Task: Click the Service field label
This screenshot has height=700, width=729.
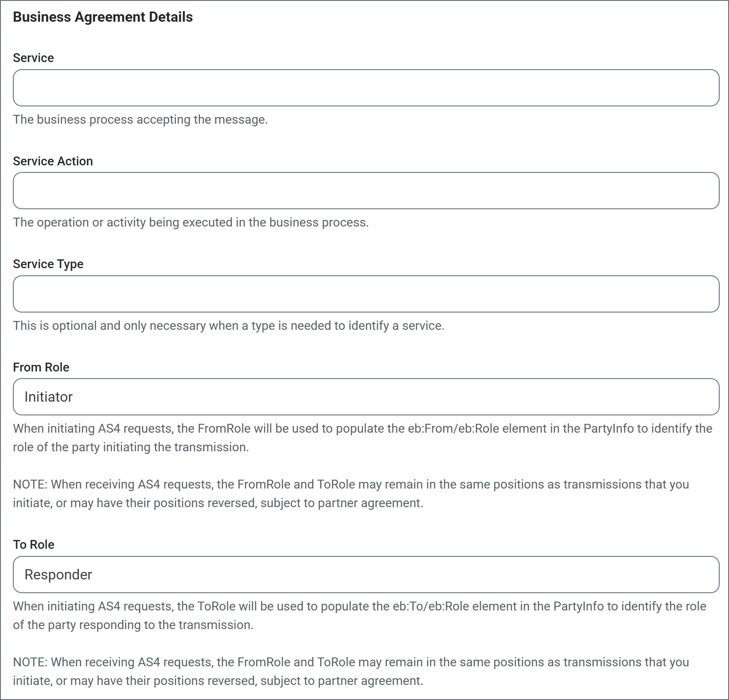Action: coord(33,58)
